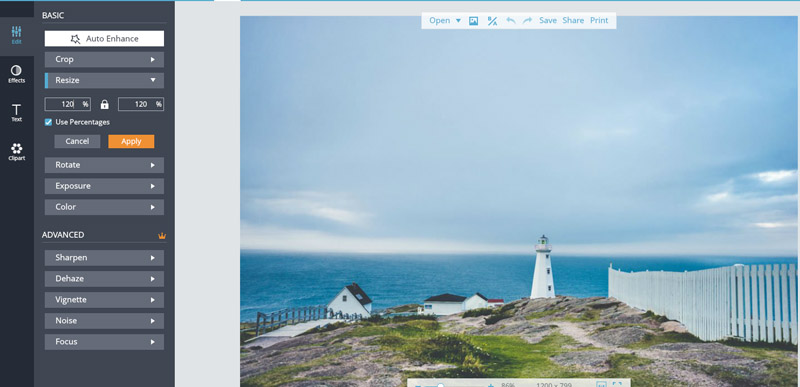Redo the last action
Screen dimensions: 800x387
528,20
